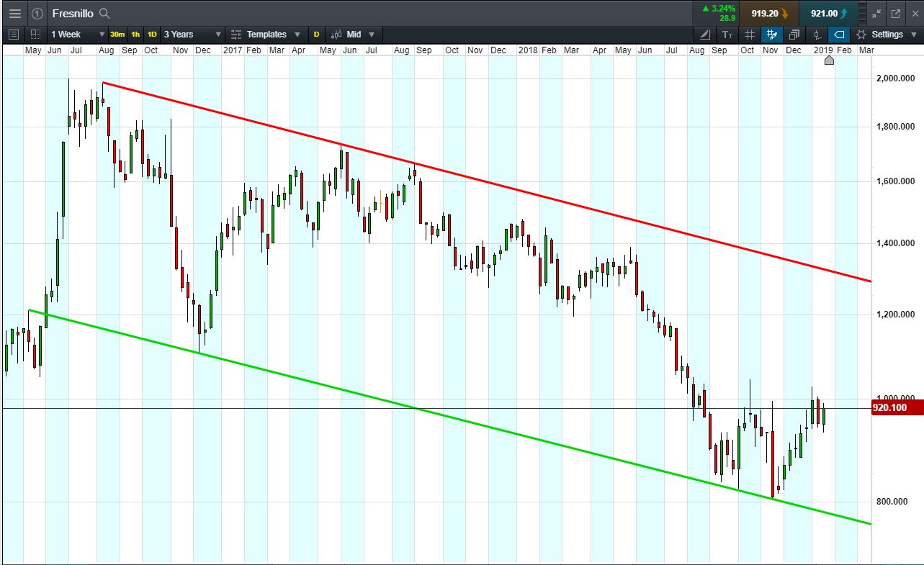Collapse the chart with shrink arrows icon
Image resolution: width=924 pixels, height=565 pixels.
(x=876, y=14)
